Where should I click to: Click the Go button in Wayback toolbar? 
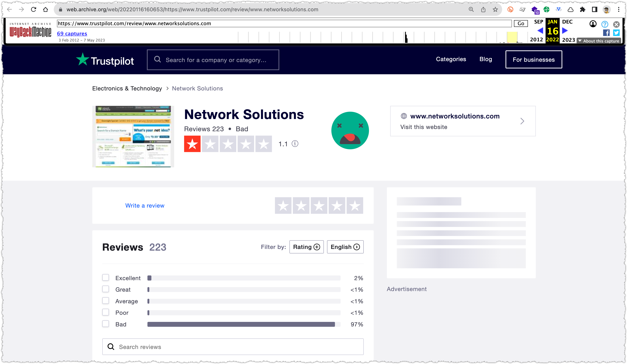[521, 23]
